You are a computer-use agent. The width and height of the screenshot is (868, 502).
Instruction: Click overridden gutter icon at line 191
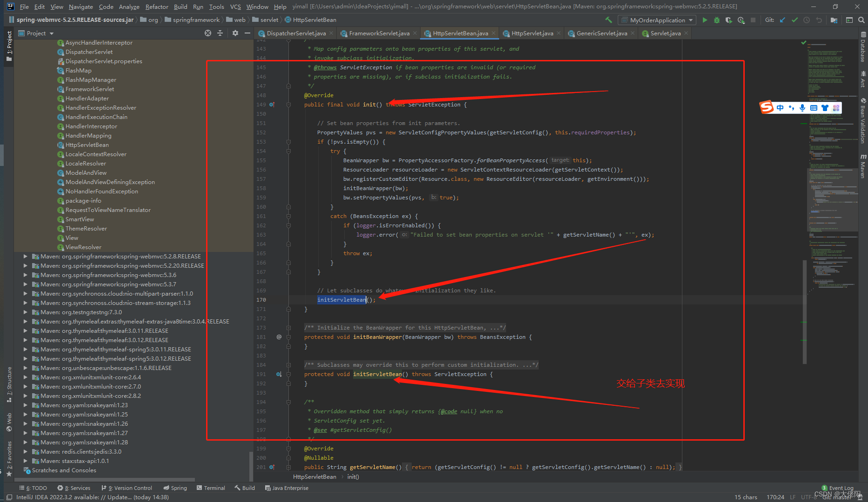pyautogui.click(x=279, y=374)
